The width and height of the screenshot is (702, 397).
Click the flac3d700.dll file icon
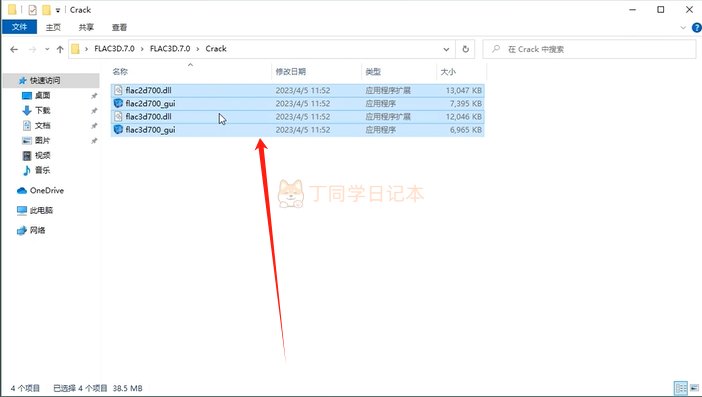tap(118, 117)
